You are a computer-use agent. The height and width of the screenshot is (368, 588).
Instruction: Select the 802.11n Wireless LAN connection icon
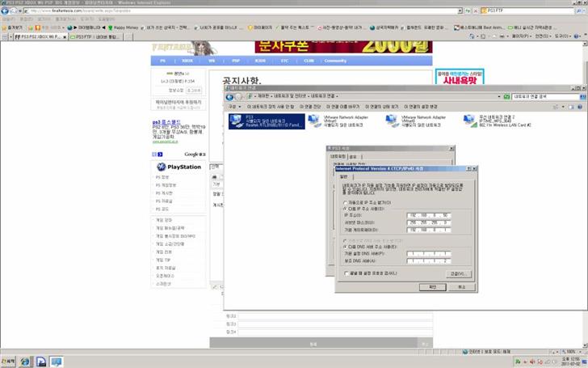[470, 121]
